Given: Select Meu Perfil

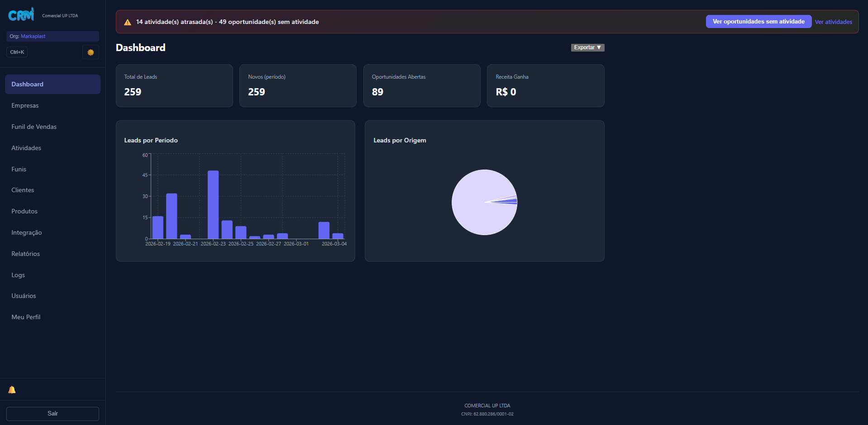Looking at the screenshot, I should 26,317.
